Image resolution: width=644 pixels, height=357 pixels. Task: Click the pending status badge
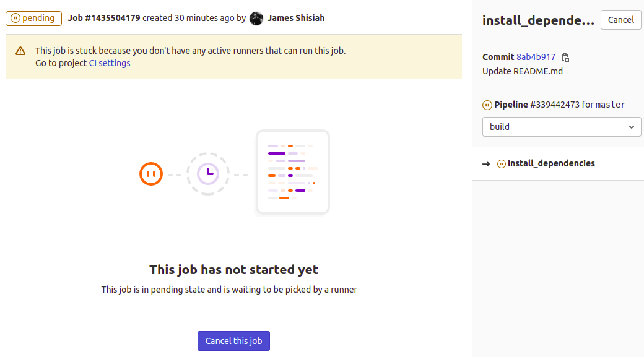click(x=33, y=19)
